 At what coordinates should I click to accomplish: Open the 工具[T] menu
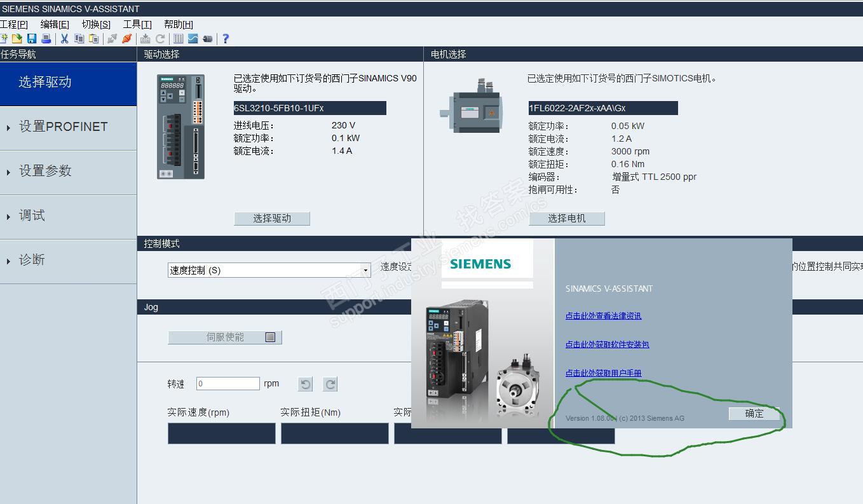point(137,24)
